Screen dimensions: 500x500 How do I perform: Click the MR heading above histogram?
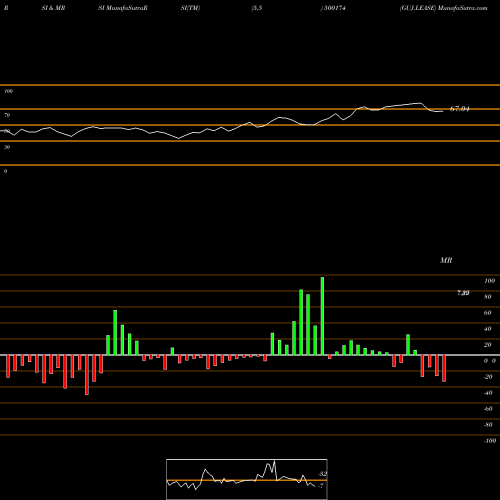[x=446, y=260]
